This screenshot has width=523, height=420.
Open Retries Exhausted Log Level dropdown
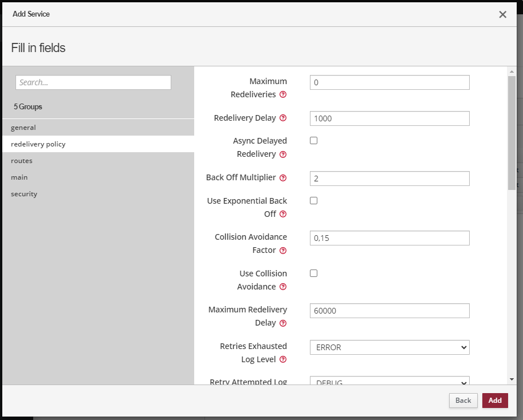click(389, 347)
